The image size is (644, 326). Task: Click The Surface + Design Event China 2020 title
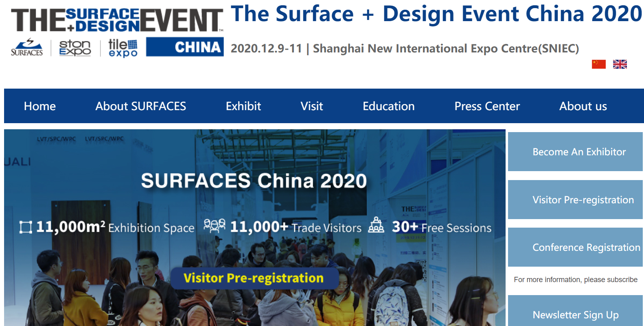(436, 14)
